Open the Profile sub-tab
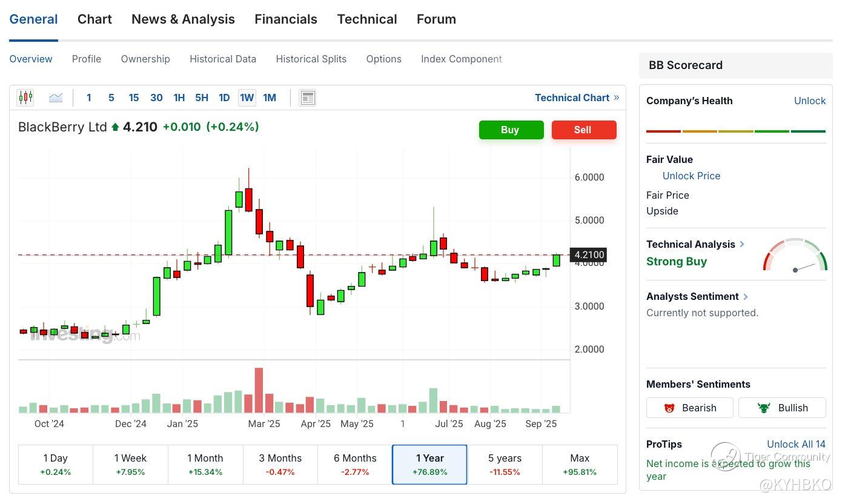 [87, 59]
